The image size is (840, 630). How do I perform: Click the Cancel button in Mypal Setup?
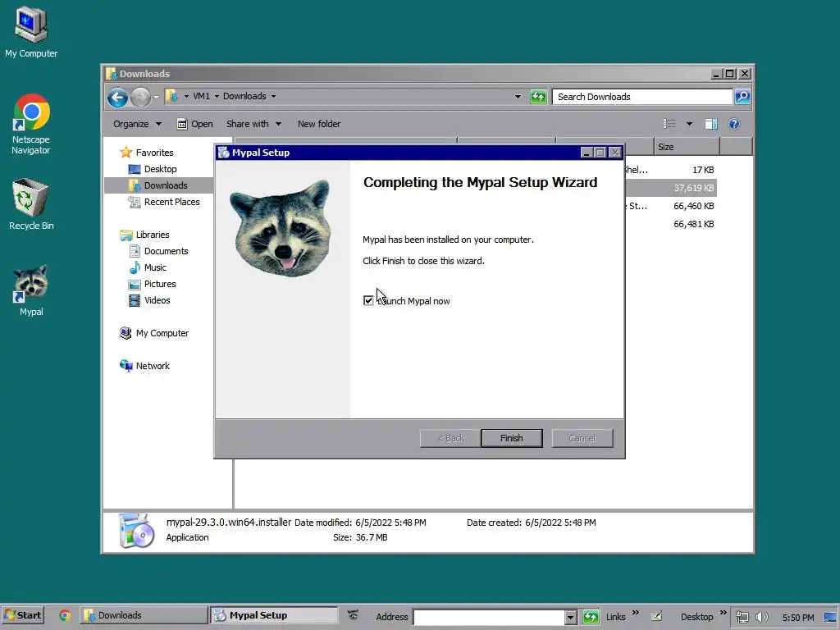tap(582, 438)
